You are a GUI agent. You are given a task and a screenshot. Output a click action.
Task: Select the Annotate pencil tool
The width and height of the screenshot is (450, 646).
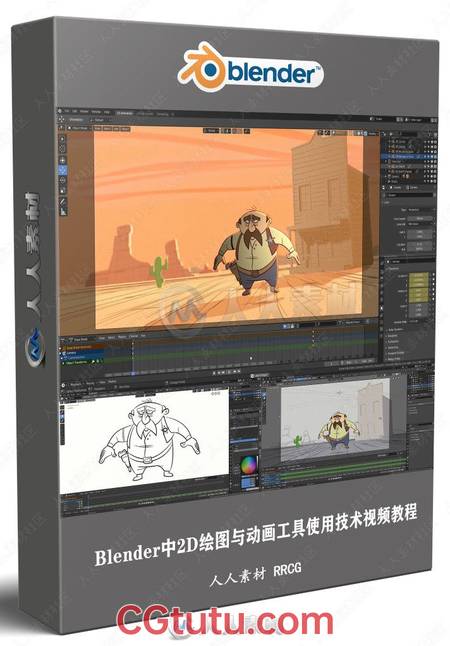(63, 201)
